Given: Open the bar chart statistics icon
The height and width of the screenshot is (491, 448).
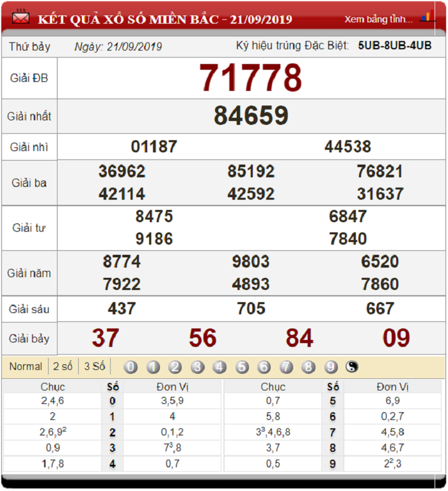Looking at the screenshot, I should click(x=428, y=15).
